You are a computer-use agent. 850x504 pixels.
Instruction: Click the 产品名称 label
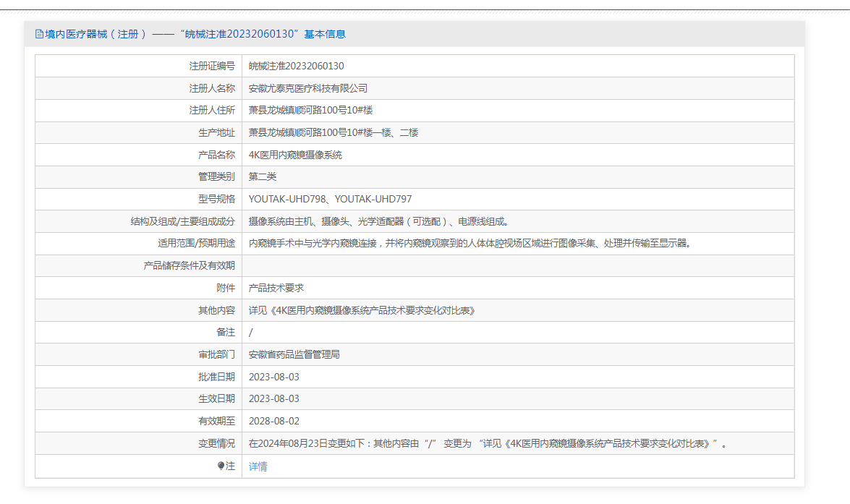click(217, 155)
